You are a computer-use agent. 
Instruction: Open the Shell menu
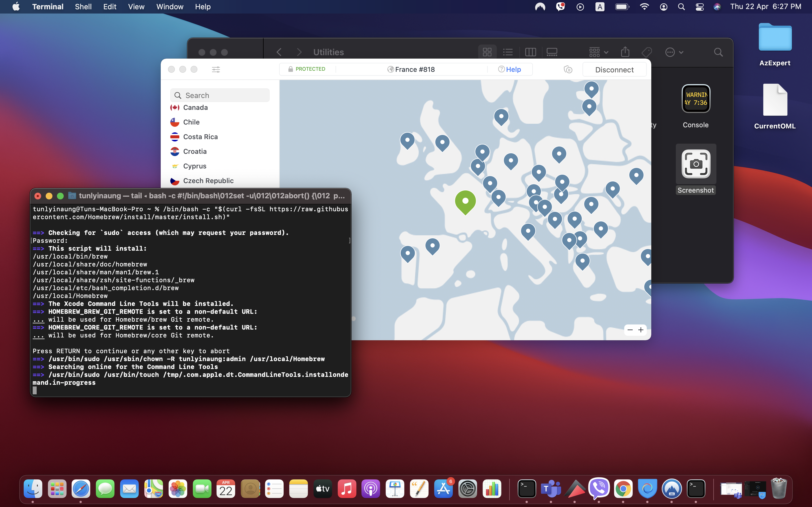(x=83, y=7)
